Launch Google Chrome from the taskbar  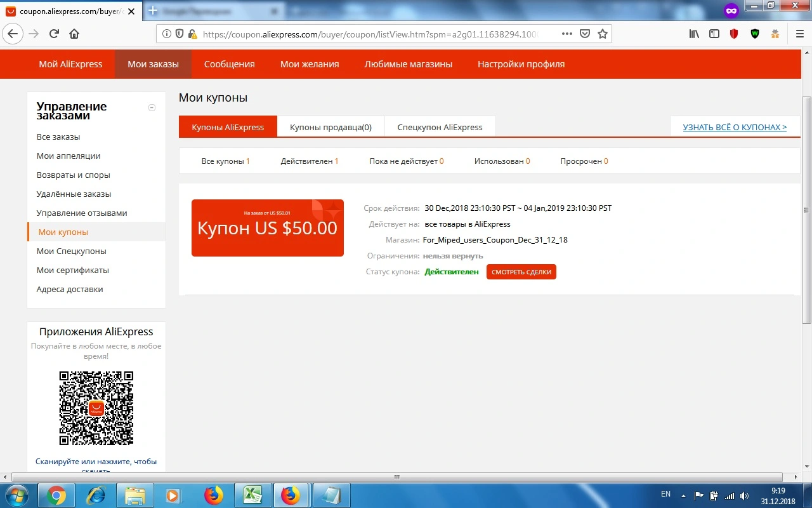point(56,495)
